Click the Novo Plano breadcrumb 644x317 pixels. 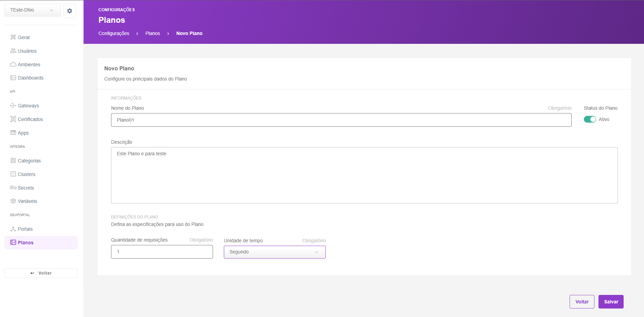189,33
